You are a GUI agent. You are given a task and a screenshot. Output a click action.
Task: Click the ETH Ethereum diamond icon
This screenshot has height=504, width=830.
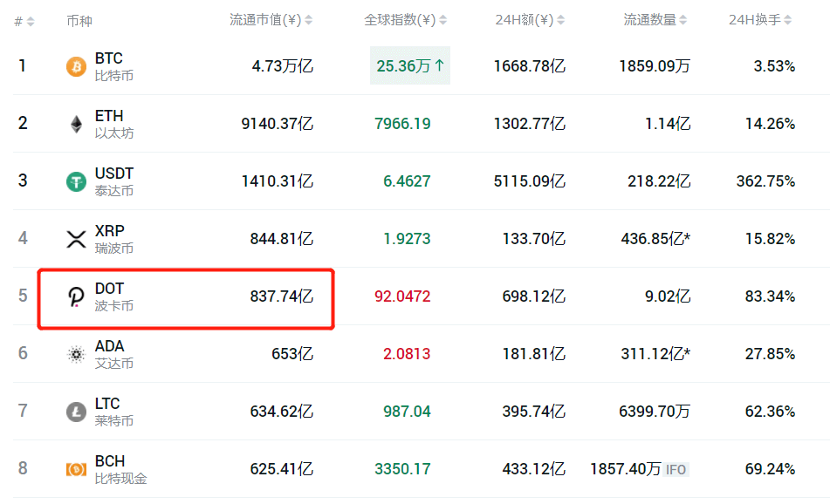click(76, 125)
